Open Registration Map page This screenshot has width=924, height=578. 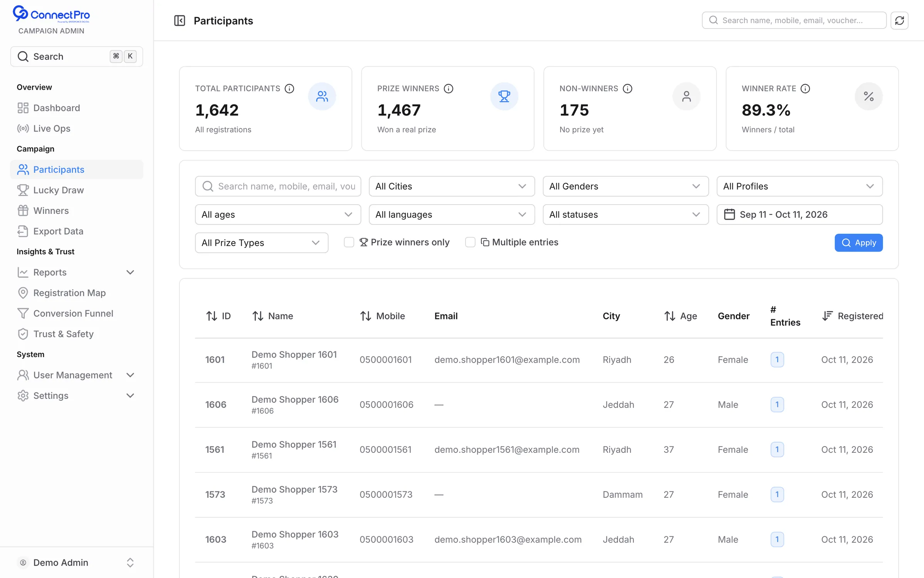pyautogui.click(x=77, y=293)
